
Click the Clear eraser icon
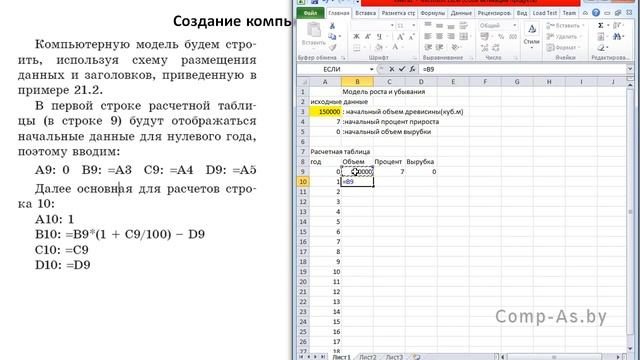pos(601,48)
